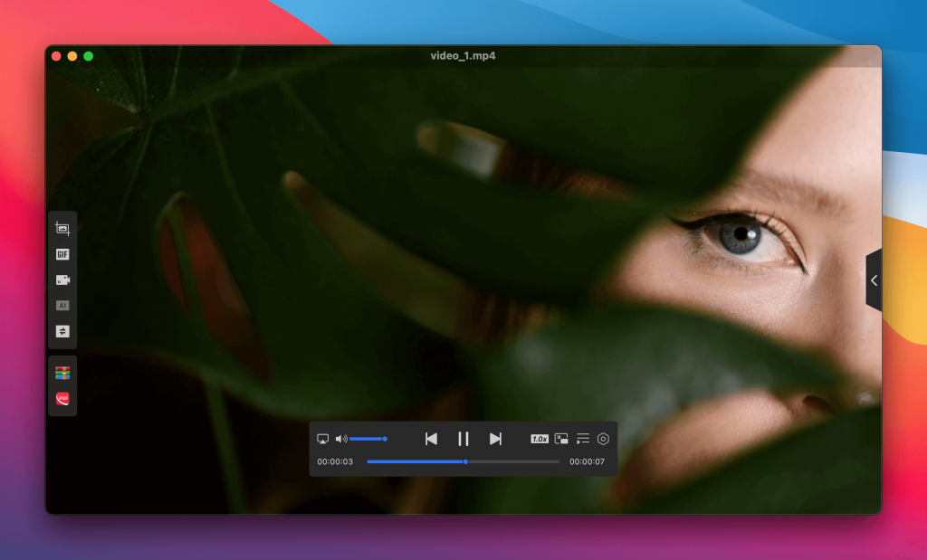Expand the right side panel chevron
Viewport: 927px width, 560px height.
(x=874, y=280)
